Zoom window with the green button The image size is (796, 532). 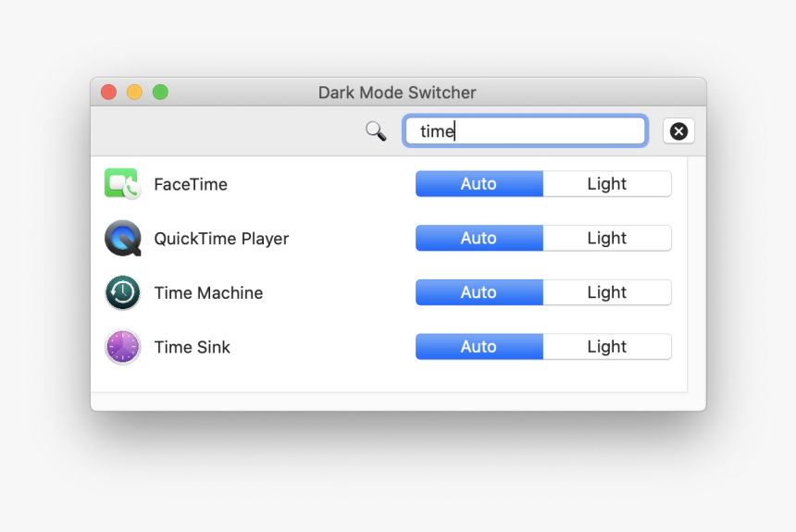160,92
